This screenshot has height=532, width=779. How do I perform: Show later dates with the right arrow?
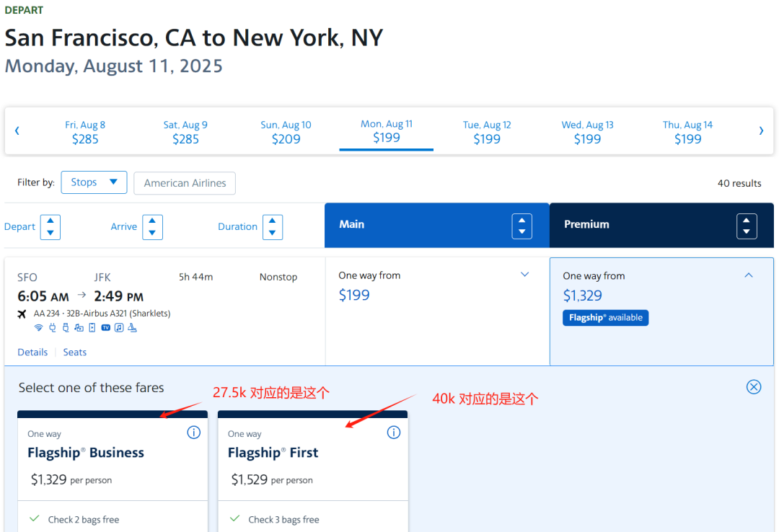760,130
